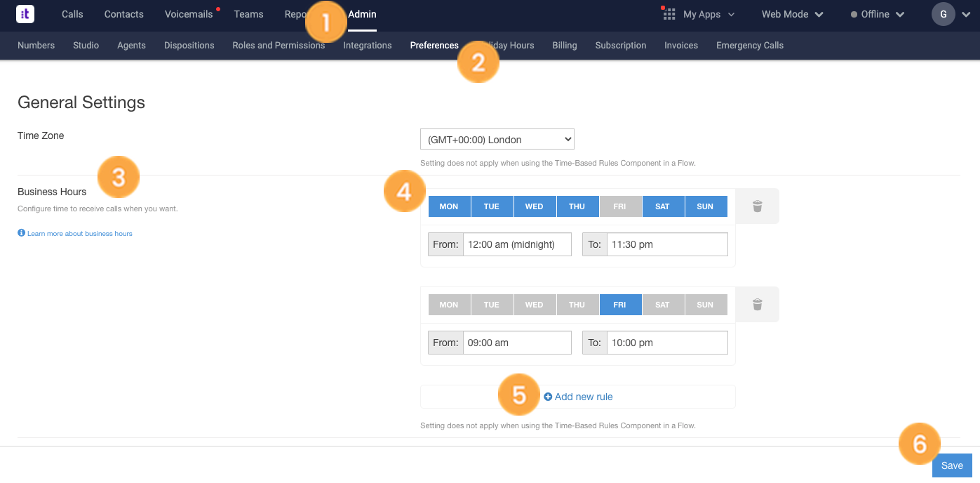Viewport: 980px width, 483px height.
Task: Enable TUE in the second rule
Action: tap(492, 305)
